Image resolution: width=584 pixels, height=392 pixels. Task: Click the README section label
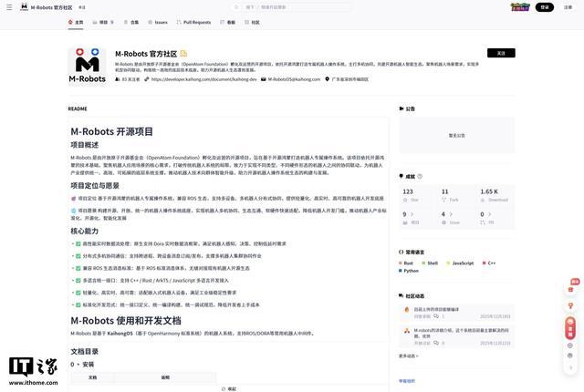[78, 108]
